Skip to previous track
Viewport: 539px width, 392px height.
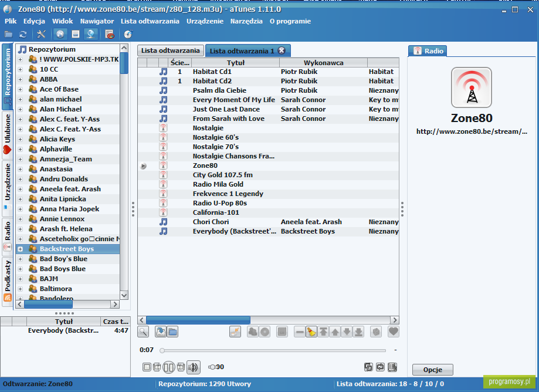pos(157,367)
